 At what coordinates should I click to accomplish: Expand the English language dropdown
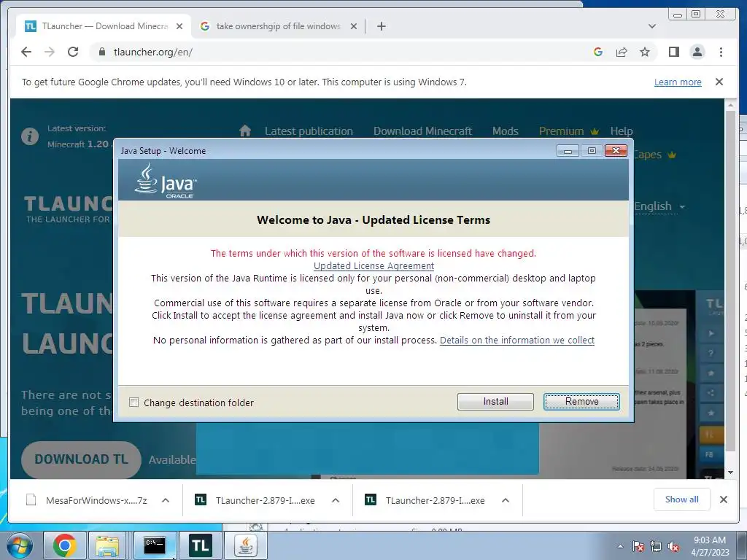pyautogui.click(x=659, y=206)
